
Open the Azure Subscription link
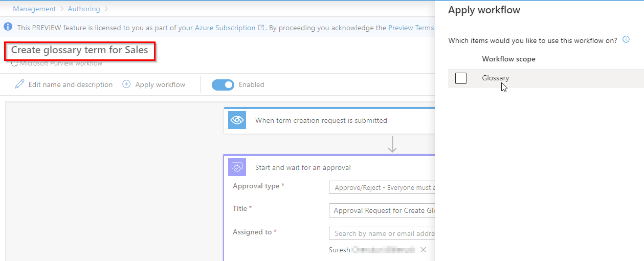(225, 28)
